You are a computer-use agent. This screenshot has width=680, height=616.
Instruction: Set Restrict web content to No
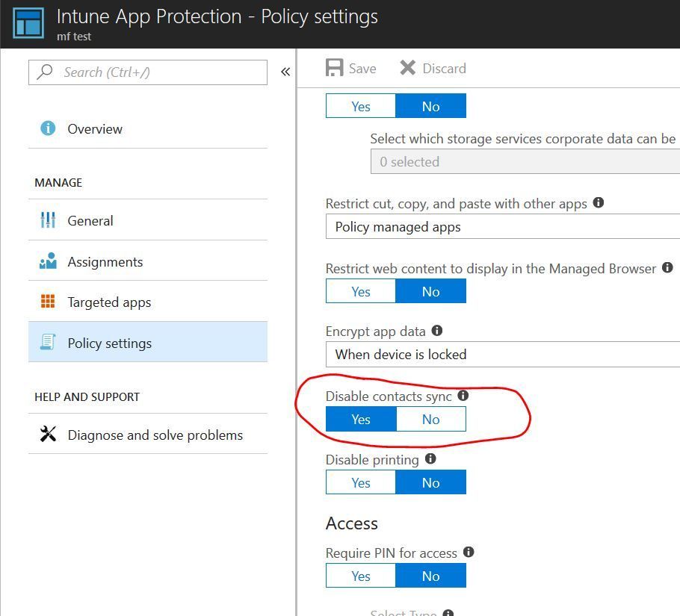click(430, 291)
